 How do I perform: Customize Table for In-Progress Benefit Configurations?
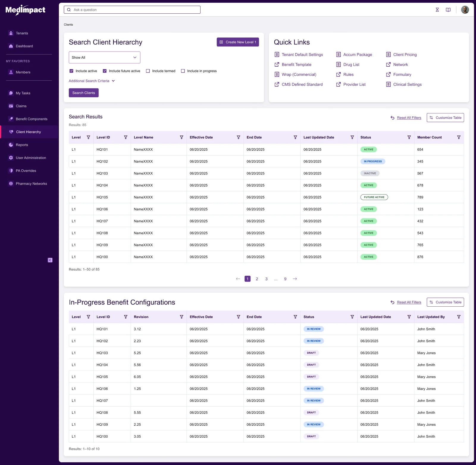pos(445,302)
